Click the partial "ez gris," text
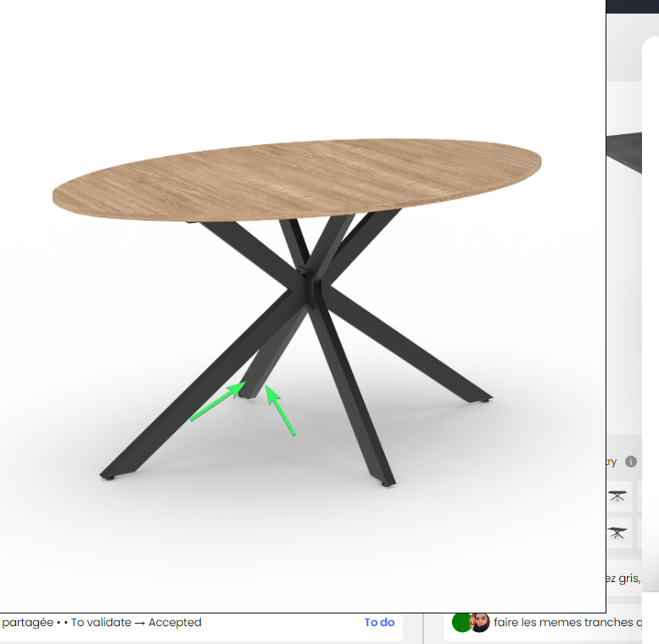The width and height of the screenshot is (659, 644). point(623,579)
